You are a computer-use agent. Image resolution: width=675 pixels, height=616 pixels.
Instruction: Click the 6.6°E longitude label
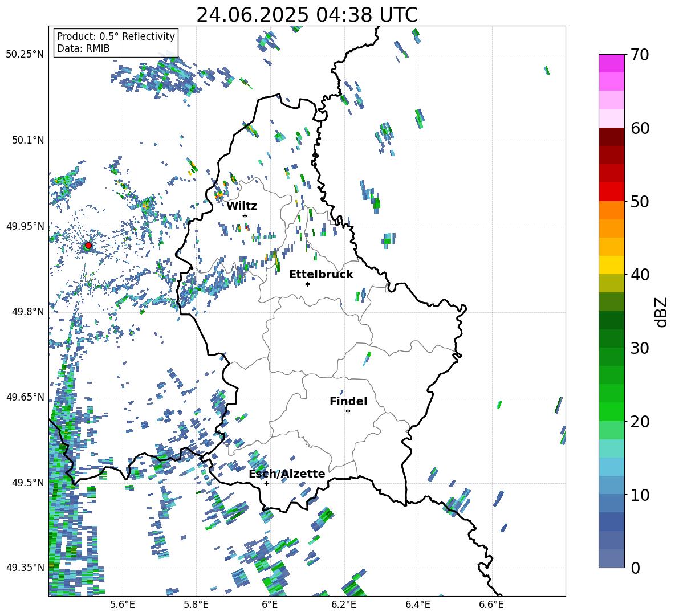pos(491,605)
